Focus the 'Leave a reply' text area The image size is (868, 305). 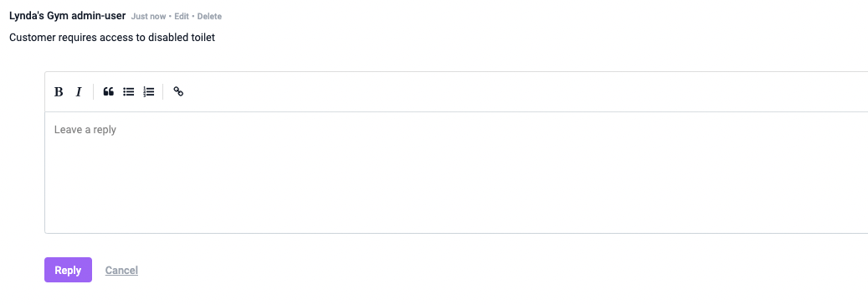(x=456, y=173)
